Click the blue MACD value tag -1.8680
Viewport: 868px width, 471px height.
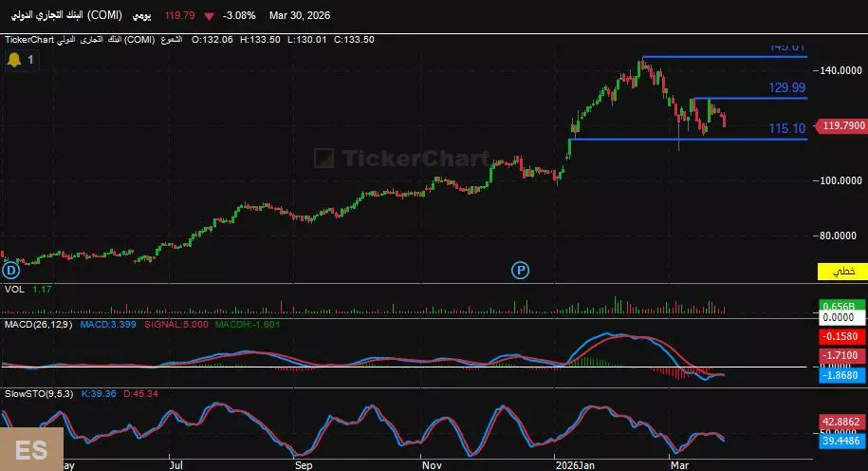(841, 376)
